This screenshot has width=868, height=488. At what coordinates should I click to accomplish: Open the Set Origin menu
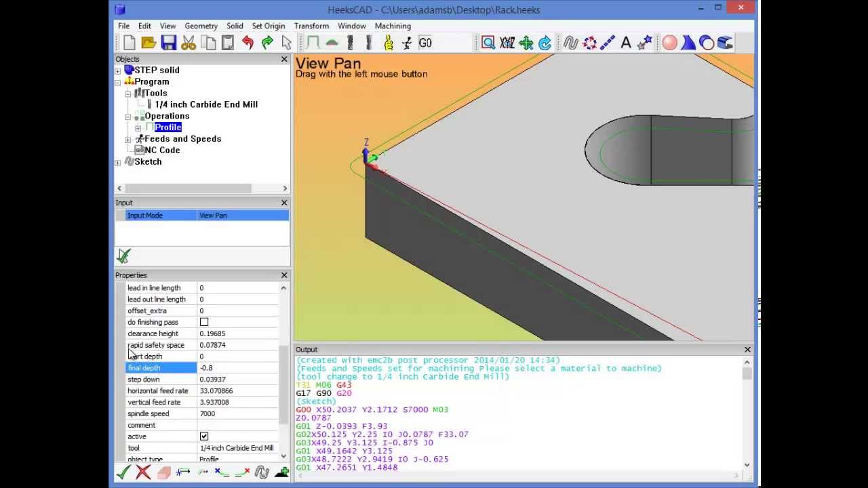(269, 26)
